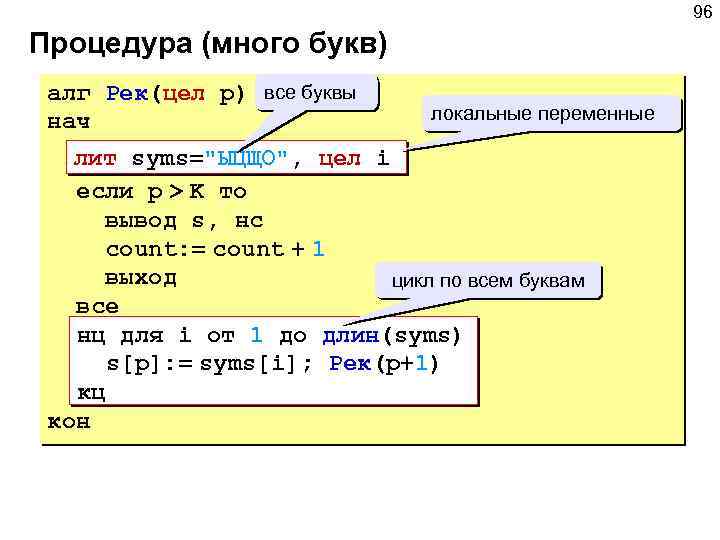Click the keyword "все" ending the condition
The image size is (720, 540).
click(x=97, y=307)
